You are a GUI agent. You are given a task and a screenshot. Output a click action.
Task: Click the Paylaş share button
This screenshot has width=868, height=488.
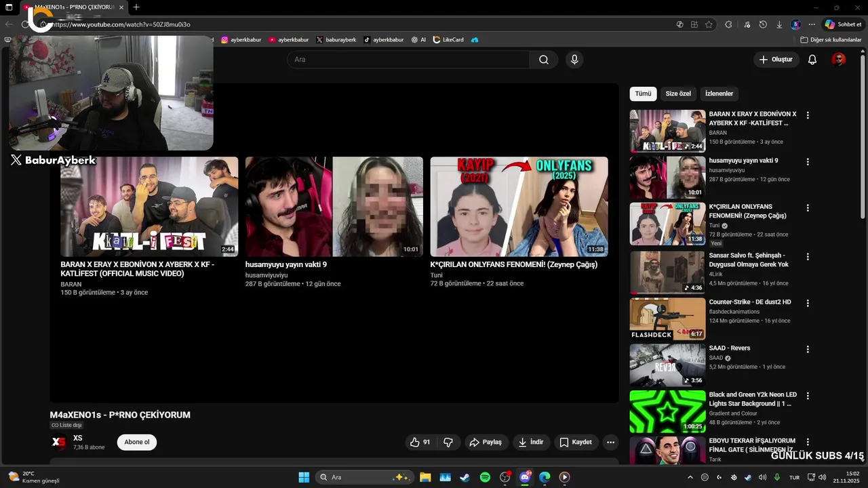(x=486, y=442)
